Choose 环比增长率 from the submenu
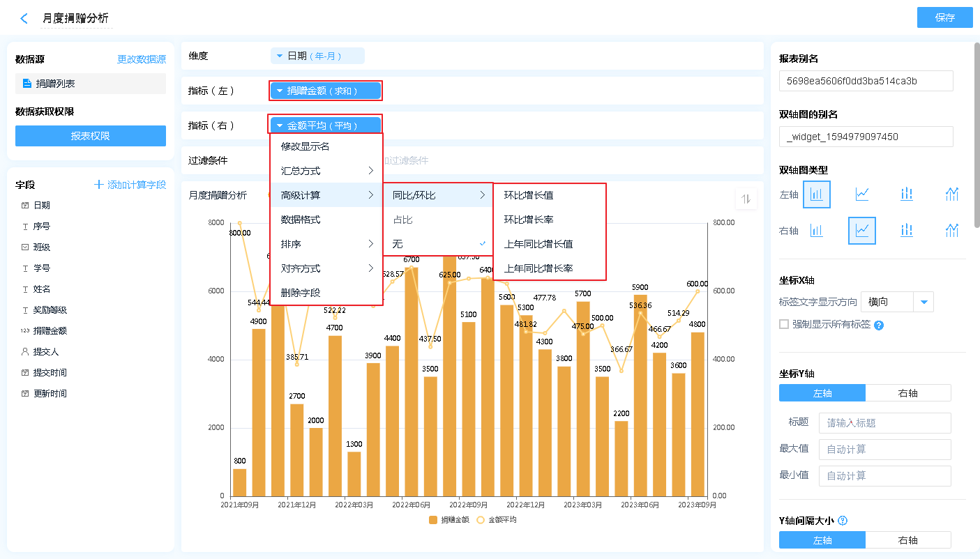This screenshot has height=559, width=980. point(529,220)
